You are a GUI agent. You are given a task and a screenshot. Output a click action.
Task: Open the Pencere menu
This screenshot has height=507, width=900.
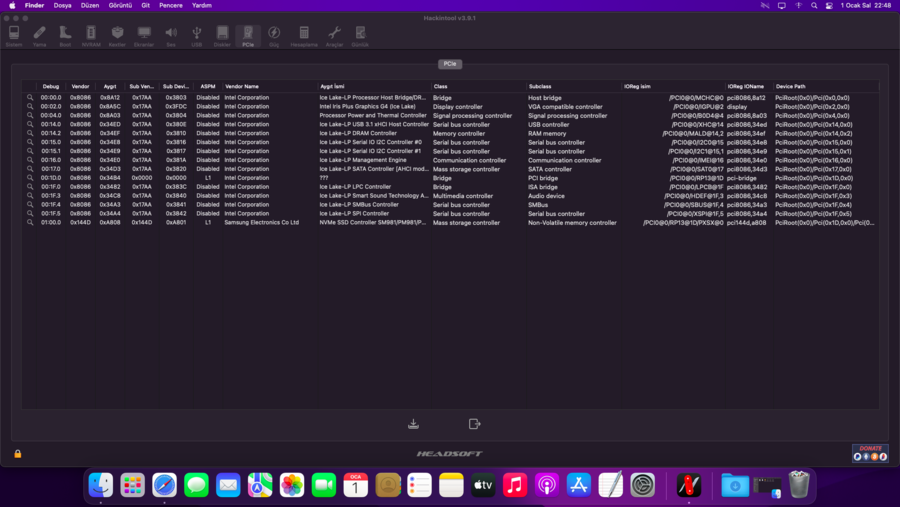click(170, 5)
